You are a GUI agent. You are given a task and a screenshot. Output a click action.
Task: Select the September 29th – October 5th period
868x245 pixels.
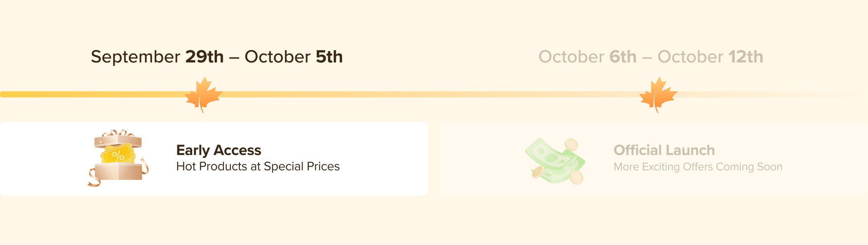[217, 57]
